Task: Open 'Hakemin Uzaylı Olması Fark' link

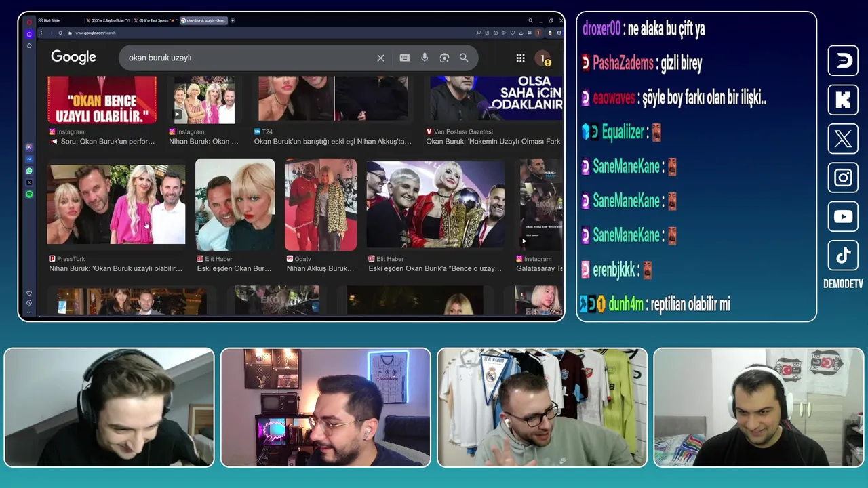Action: (x=493, y=142)
